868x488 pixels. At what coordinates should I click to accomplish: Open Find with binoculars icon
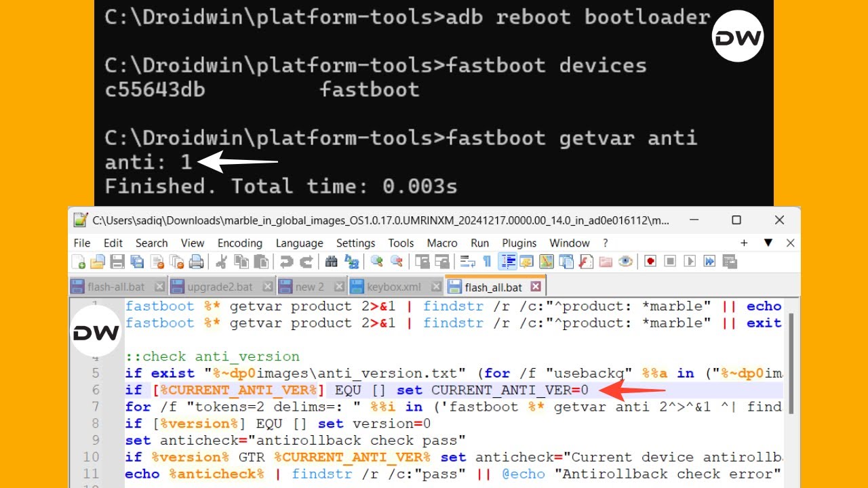[332, 261]
